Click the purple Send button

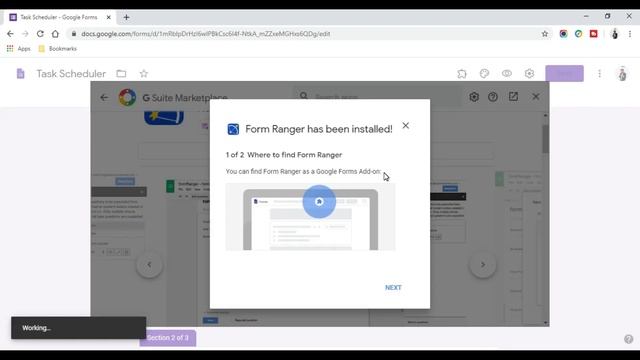pos(564,73)
